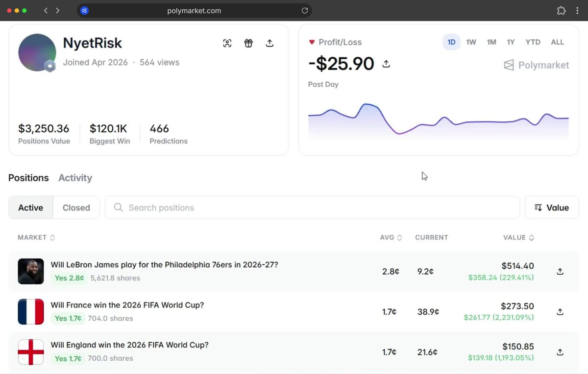Sort by the MARKET column header
Viewport: 588px width, 374px height.
point(36,237)
